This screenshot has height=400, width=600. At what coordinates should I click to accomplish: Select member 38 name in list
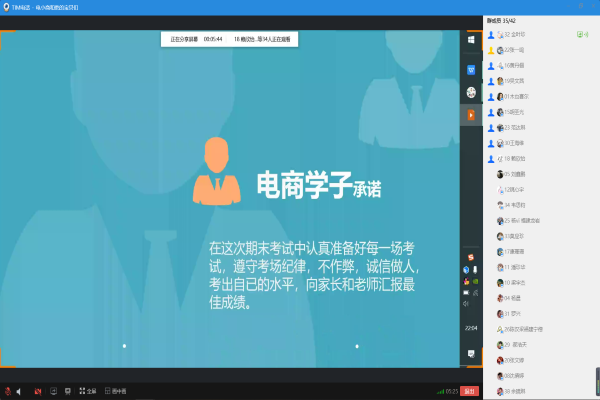point(515,391)
